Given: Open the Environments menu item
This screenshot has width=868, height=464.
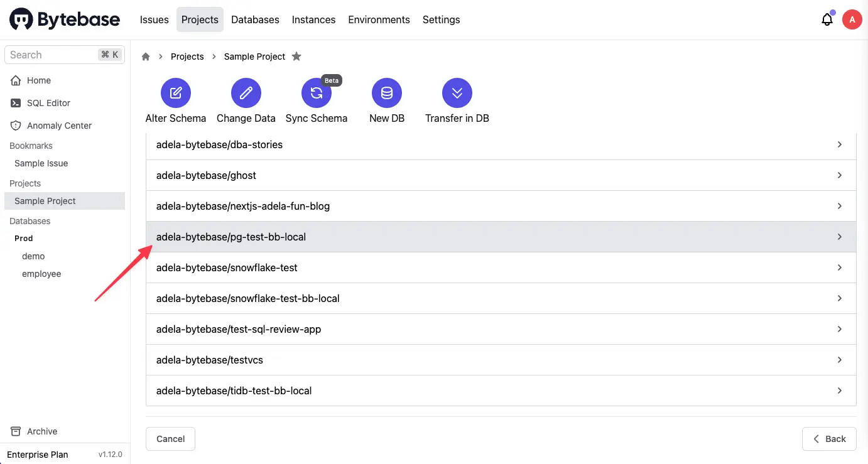Looking at the screenshot, I should (x=379, y=19).
